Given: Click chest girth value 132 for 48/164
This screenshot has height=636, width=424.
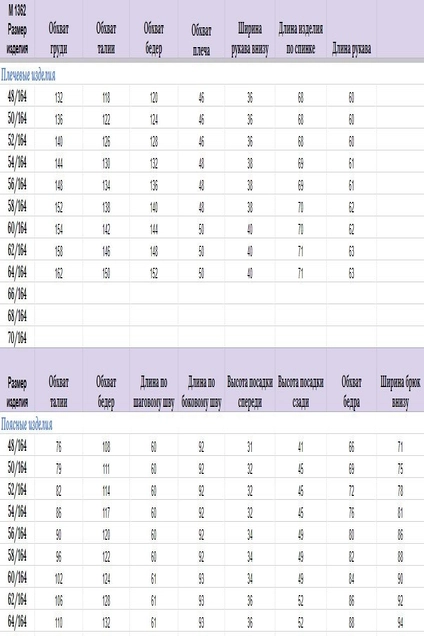Looking at the screenshot, I should (59, 97).
